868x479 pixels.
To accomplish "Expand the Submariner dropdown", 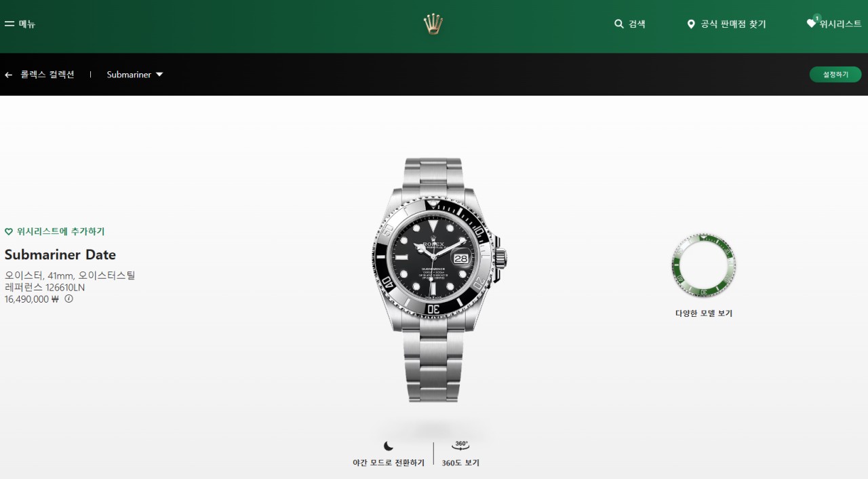I will [x=135, y=75].
